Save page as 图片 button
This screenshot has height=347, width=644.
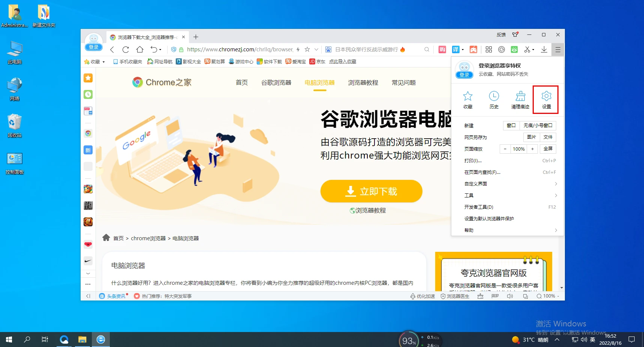pos(531,137)
